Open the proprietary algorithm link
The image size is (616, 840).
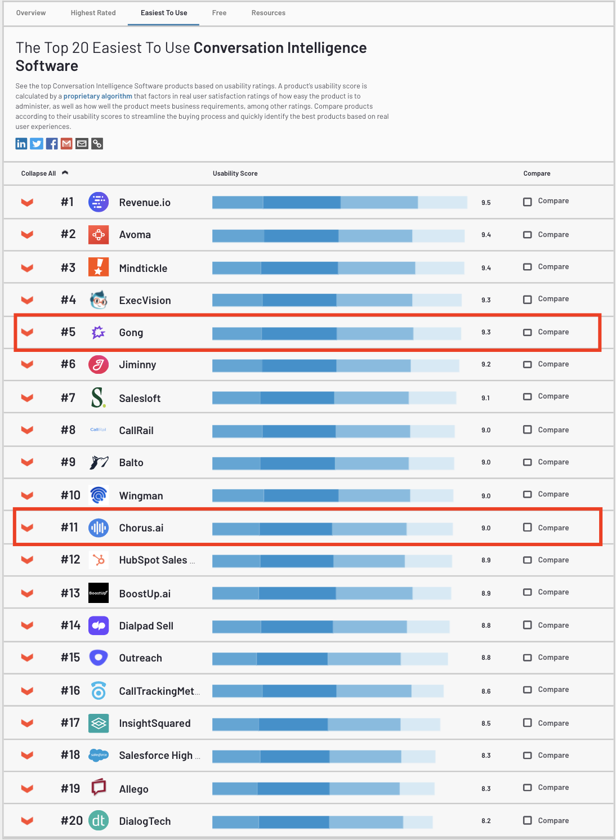pos(97,96)
